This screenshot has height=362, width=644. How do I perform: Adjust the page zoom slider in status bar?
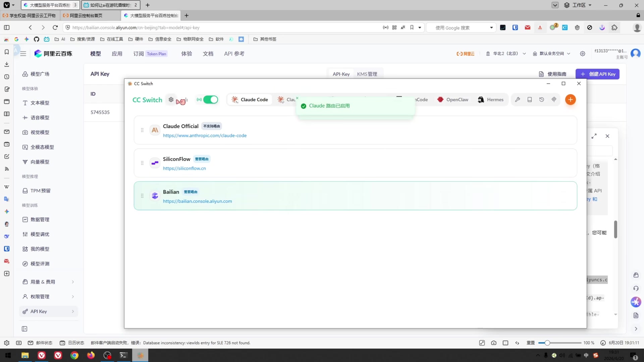(547, 343)
